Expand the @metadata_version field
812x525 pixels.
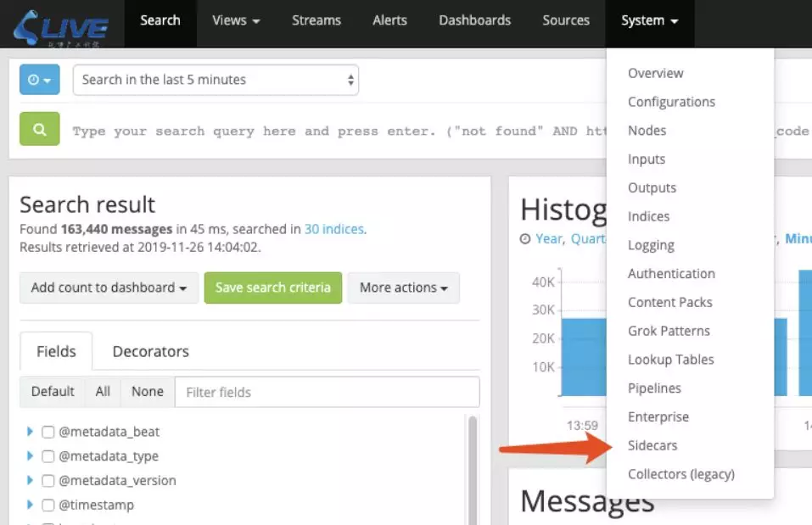click(30, 480)
